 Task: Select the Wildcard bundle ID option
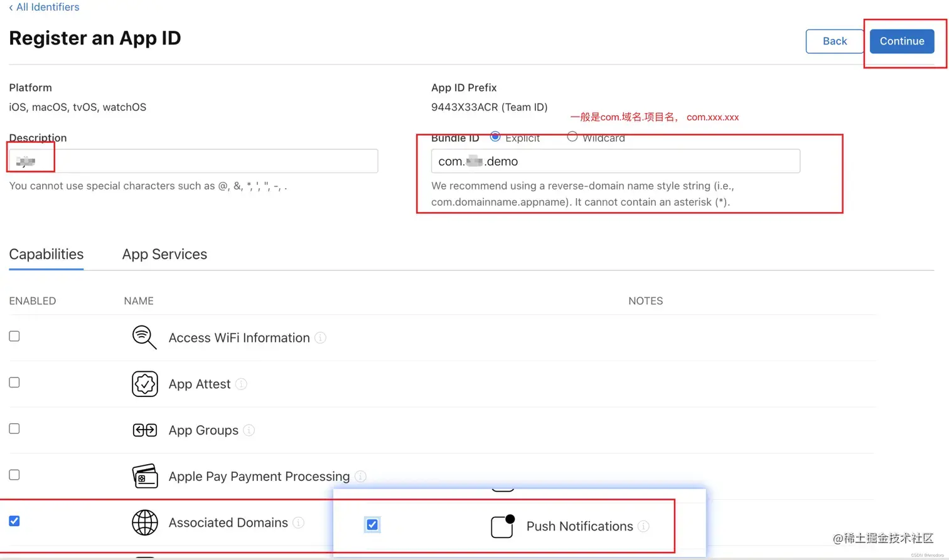(x=572, y=136)
